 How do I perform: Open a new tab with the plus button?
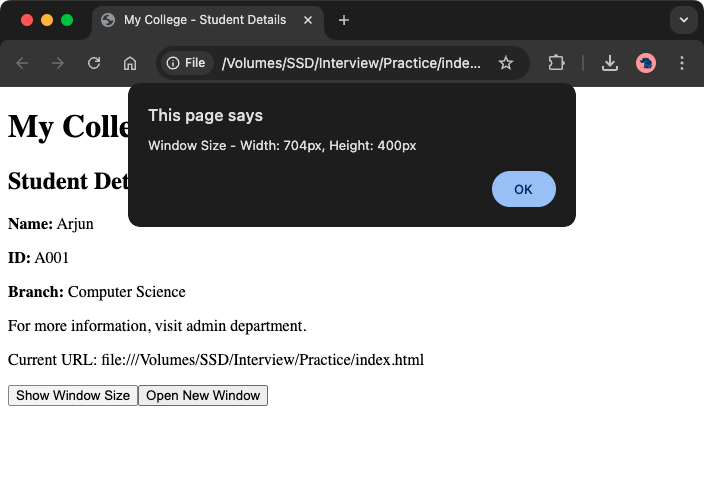[344, 20]
